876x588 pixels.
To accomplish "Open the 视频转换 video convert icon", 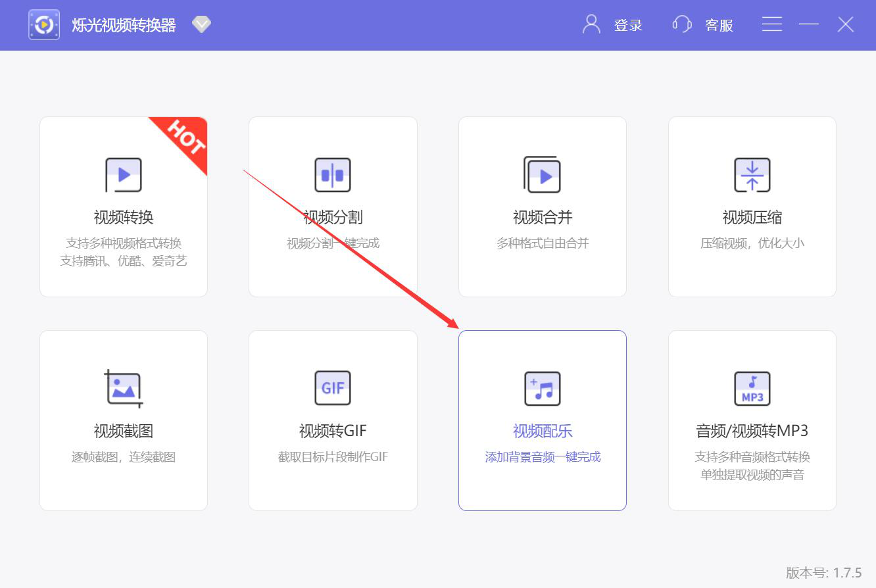I will [x=124, y=175].
